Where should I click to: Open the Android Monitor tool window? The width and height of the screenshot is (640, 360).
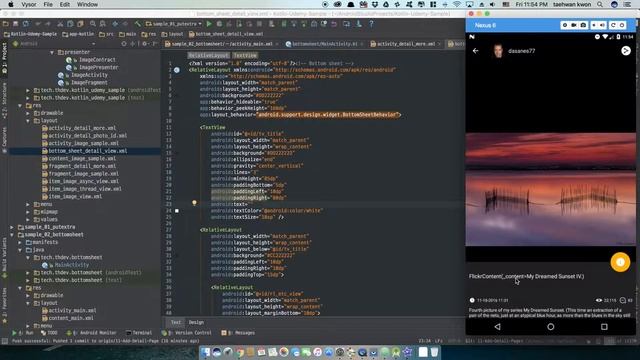pyautogui.click(x=91, y=333)
